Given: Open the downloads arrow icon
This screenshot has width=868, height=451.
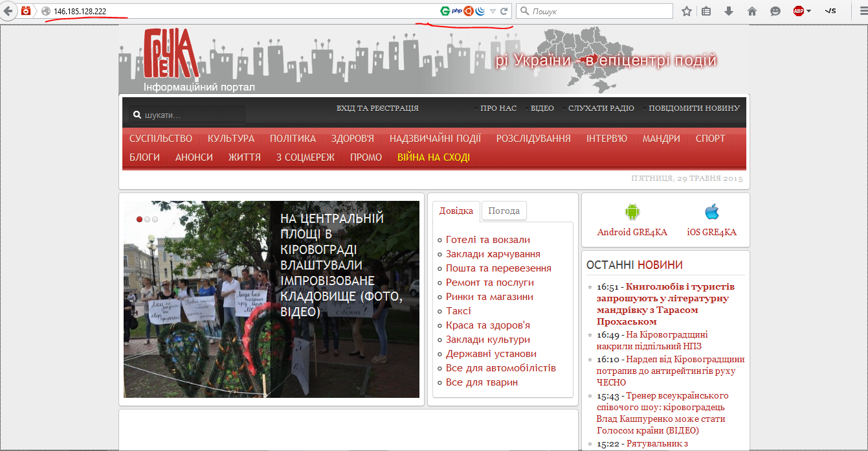Looking at the screenshot, I should coord(729,11).
